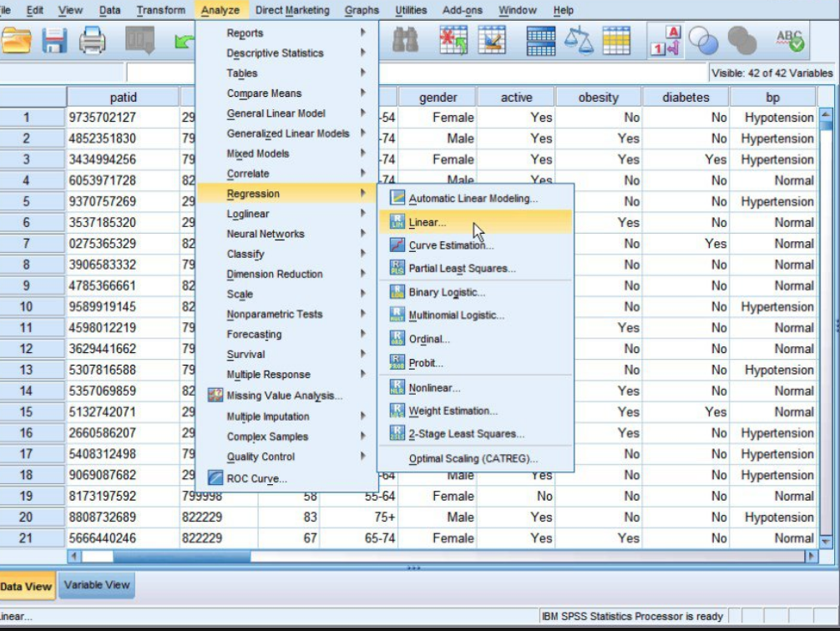Open the Direct Marketing menu
Screen dimensions: 840x631
click(292, 10)
